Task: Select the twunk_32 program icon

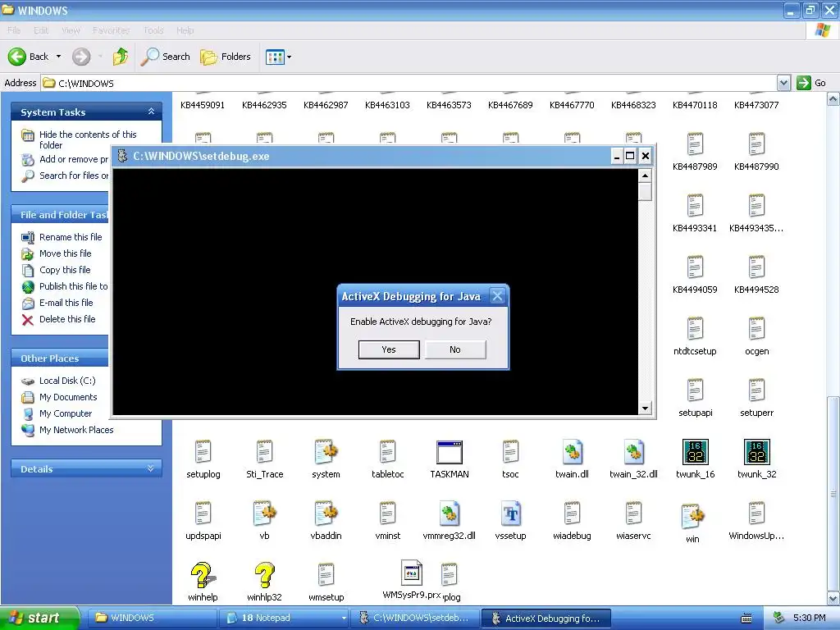Action: coord(756,452)
